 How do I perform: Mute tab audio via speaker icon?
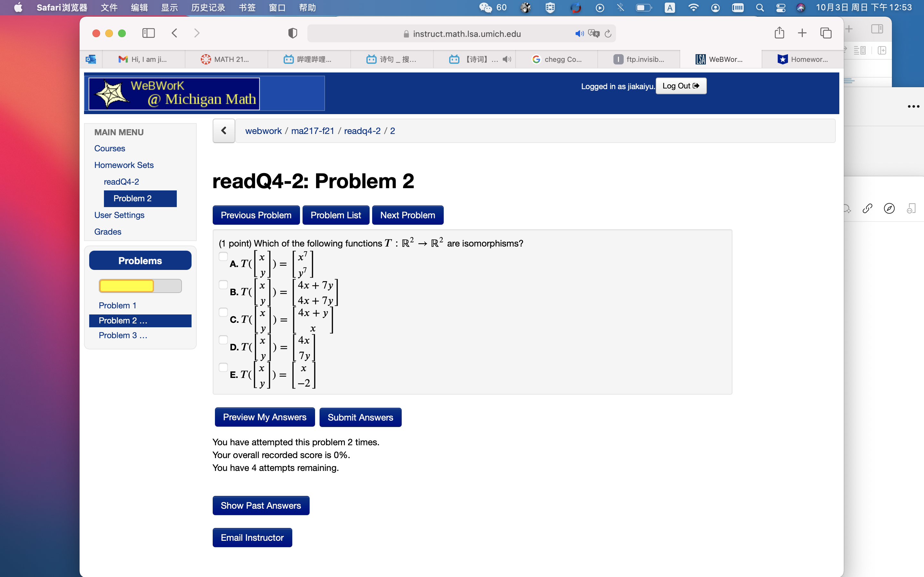[579, 34]
